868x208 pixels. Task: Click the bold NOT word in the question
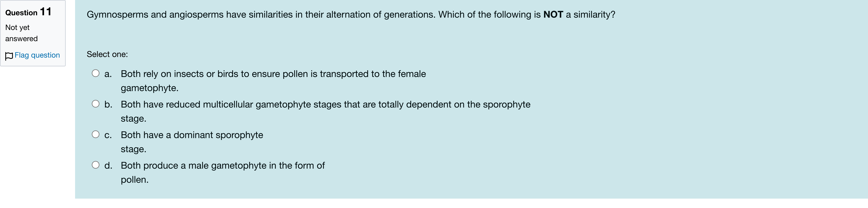[553, 15]
